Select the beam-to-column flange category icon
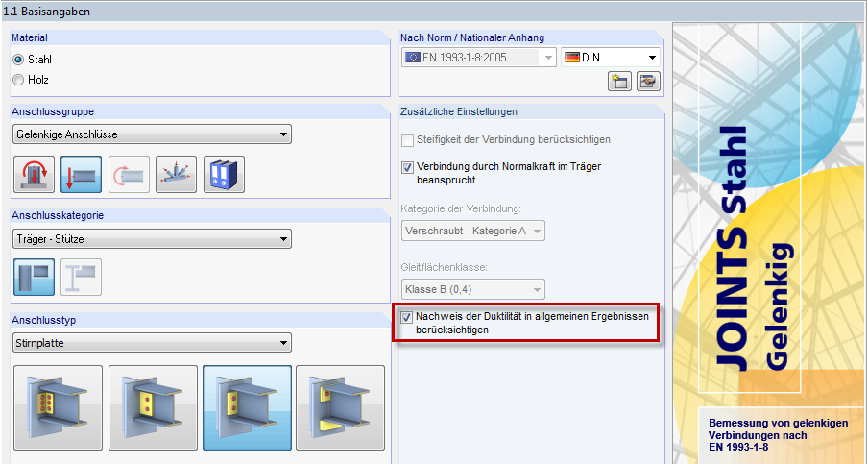Screen dimensions: 868x464 point(35,277)
